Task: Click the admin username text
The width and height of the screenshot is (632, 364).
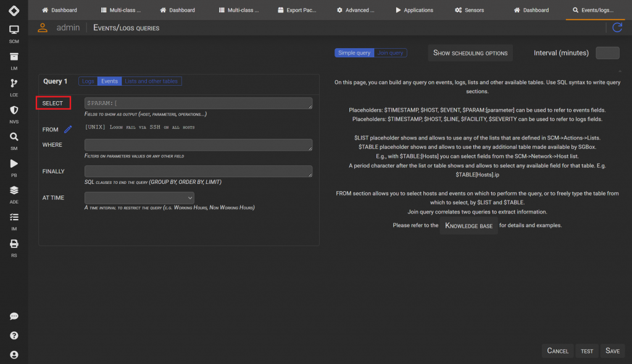Action: click(68, 27)
